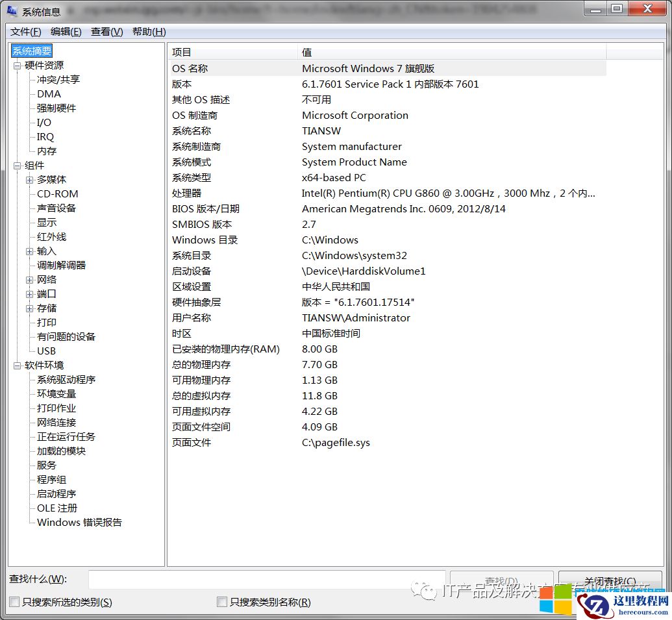This screenshot has width=672, height=620.
Task: Minimize the 系统信息 window
Action: point(595,8)
